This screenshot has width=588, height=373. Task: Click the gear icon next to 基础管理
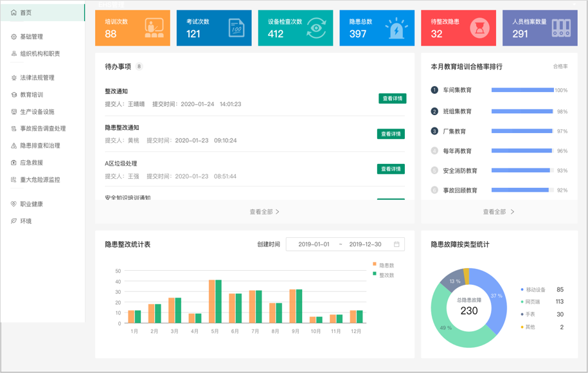tap(13, 37)
